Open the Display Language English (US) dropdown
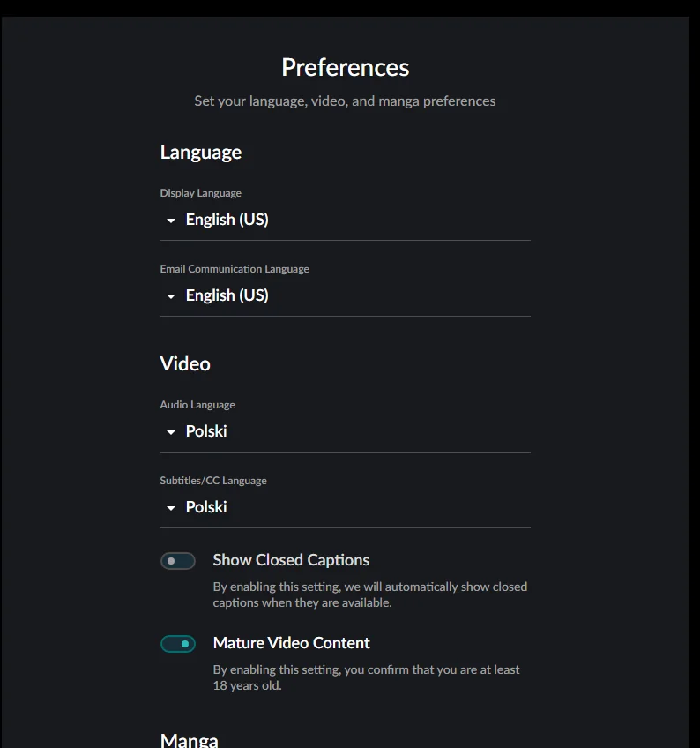This screenshot has height=748, width=700. click(x=227, y=220)
